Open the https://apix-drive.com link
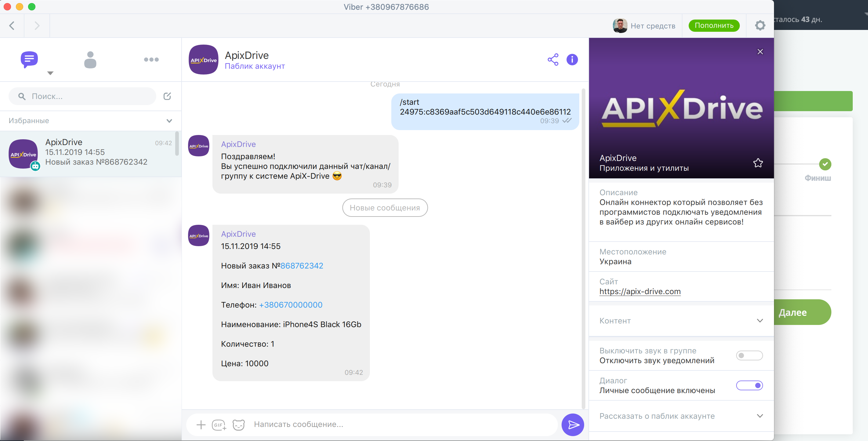868x441 pixels. (640, 291)
